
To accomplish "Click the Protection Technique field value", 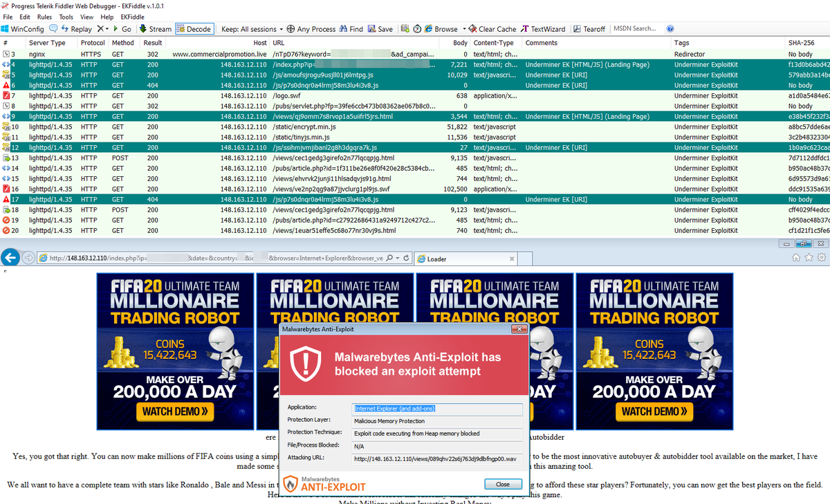I will (438, 433).
